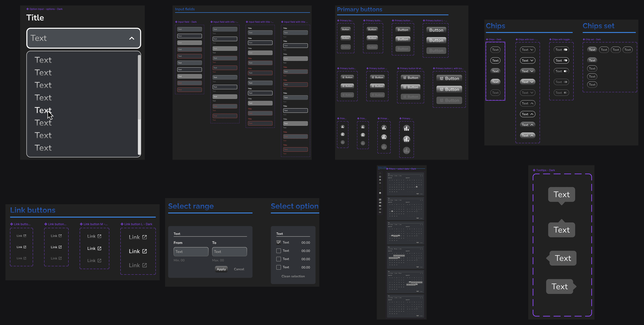Screen dimensions: 644x325
Task: Uncheck the checked first checkbox in Select option
Action: pyautogui.click(x=278, y=242)
